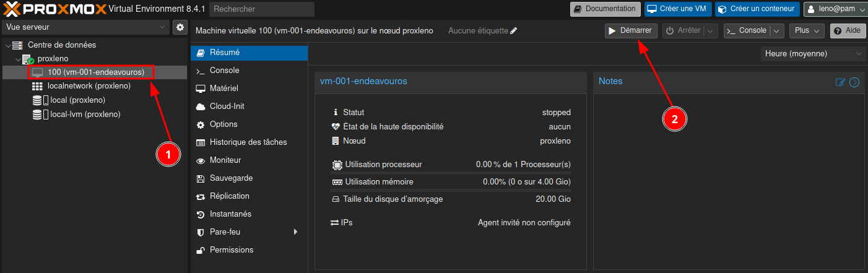Expand the Pare-feu submenu arrow
The height and width of the screenshot is (273, 868).
pyautogui.click(x=295, y=232)
